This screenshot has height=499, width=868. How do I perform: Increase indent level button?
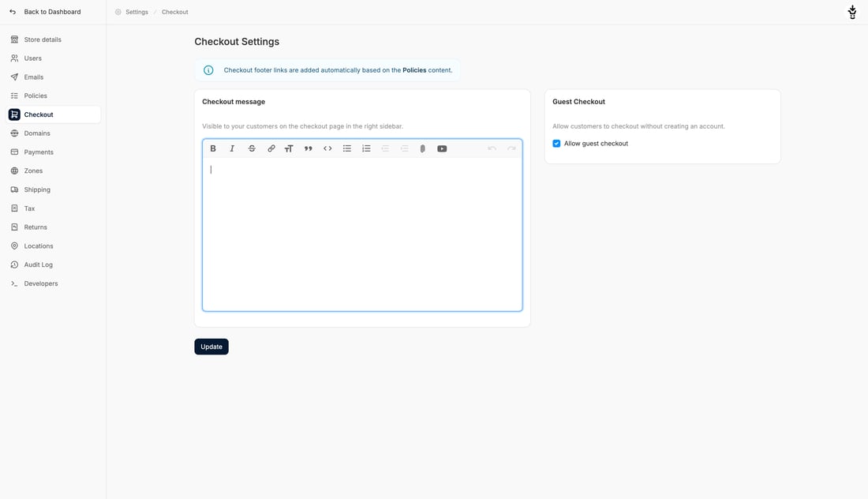coord(405,148)
